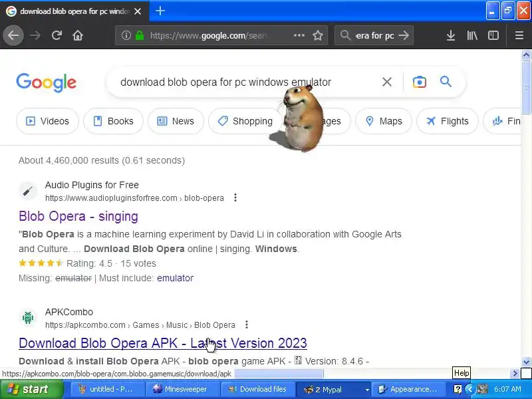This screenshot has height=399, width=532.
Task: Click the vertical scrollbar down arrow
Action: coord(526,362)
